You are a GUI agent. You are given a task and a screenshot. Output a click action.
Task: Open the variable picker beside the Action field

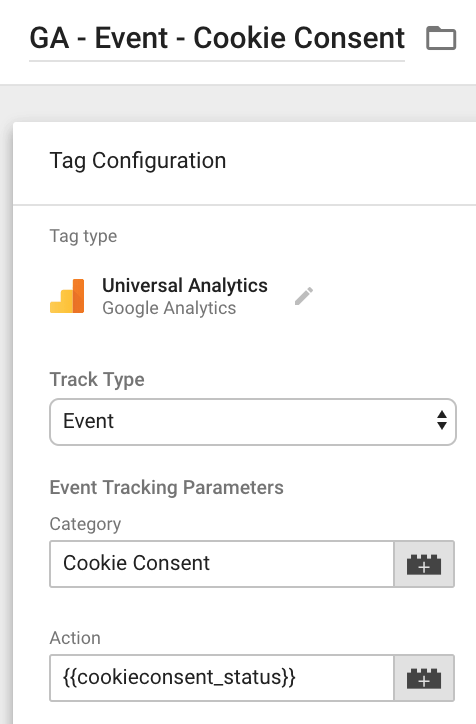point(424,678)
